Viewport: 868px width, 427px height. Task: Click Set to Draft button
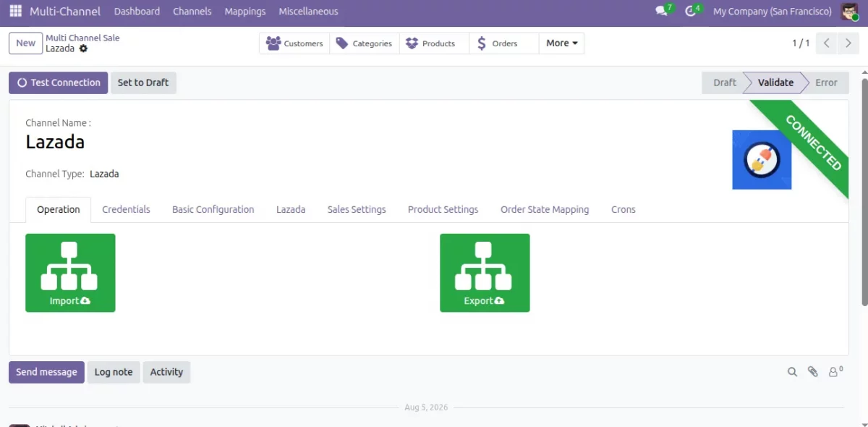pyautogui.click(x=143, y=83)
